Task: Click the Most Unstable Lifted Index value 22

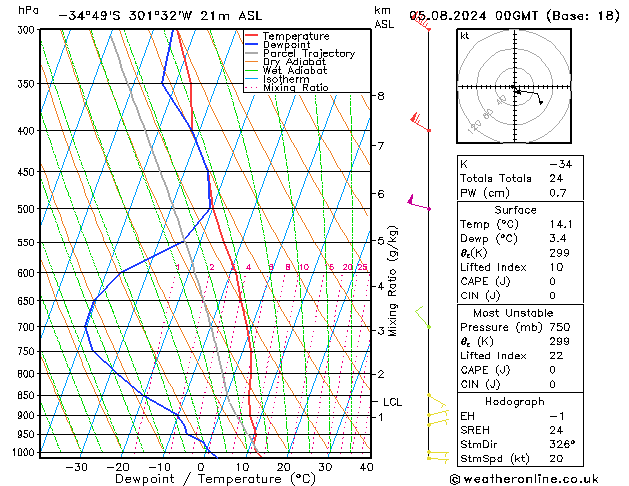Action: [x=556, y=356]
